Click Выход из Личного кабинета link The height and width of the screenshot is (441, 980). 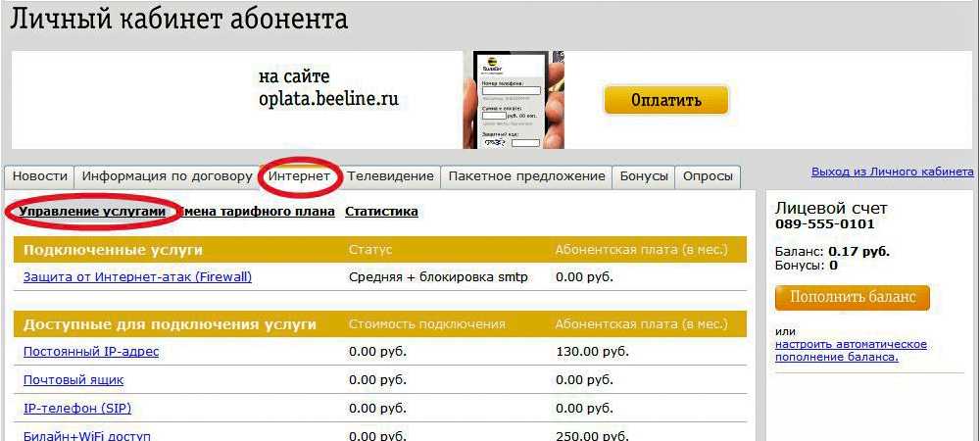892,171
